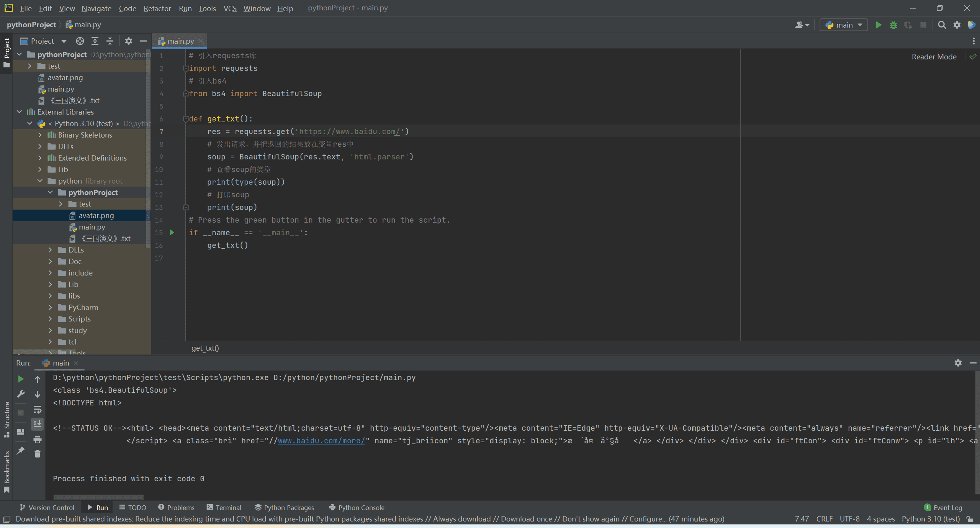Open Run panel settings gear

958,363
